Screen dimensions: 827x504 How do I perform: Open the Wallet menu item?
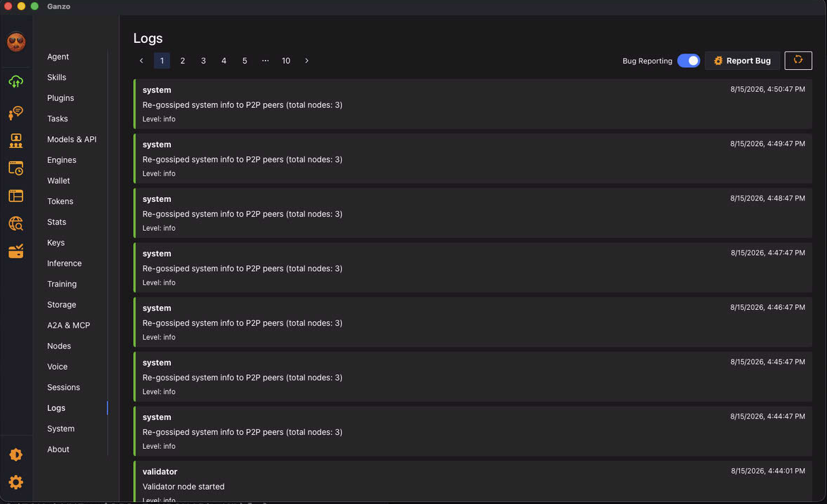pos(59,181)
